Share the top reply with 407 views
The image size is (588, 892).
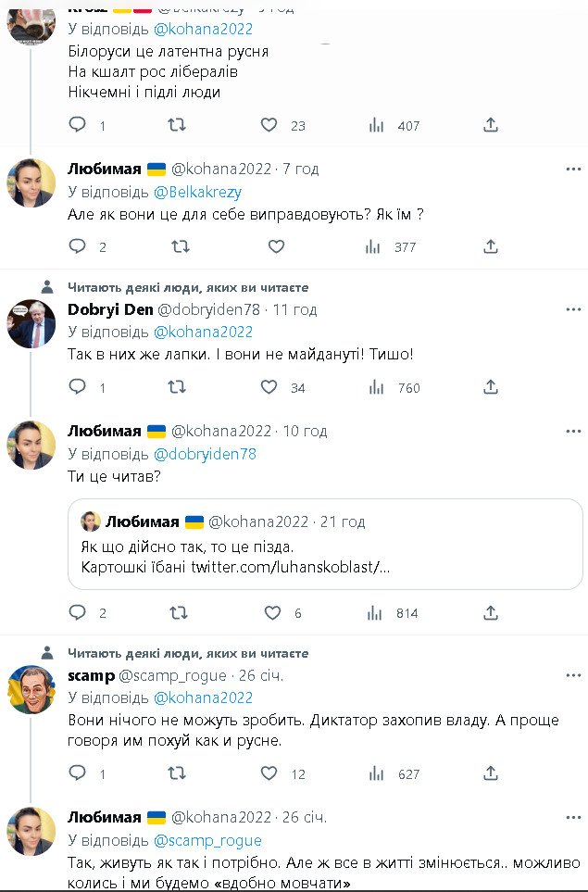pyautogui.click(x=491, y=125)
